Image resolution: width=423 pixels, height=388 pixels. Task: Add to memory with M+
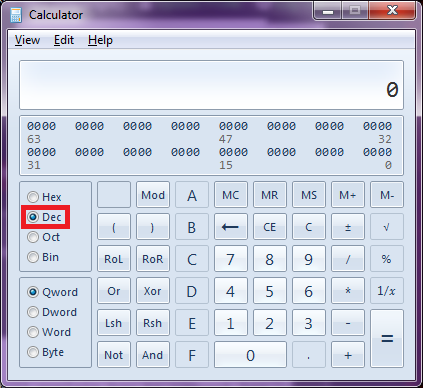[348, 195]
